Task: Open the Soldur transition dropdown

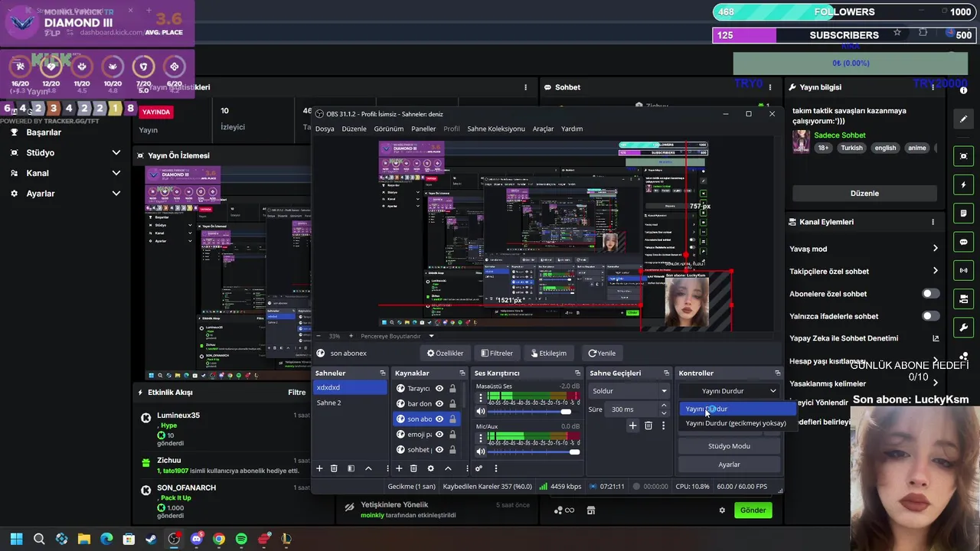Action: [x=629, y=391]
